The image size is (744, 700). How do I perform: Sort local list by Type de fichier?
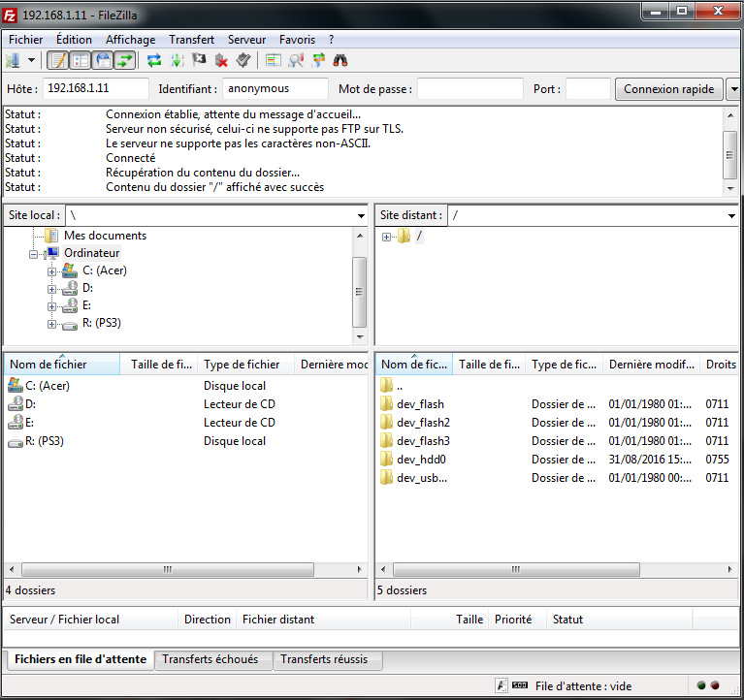click(245, 365)
